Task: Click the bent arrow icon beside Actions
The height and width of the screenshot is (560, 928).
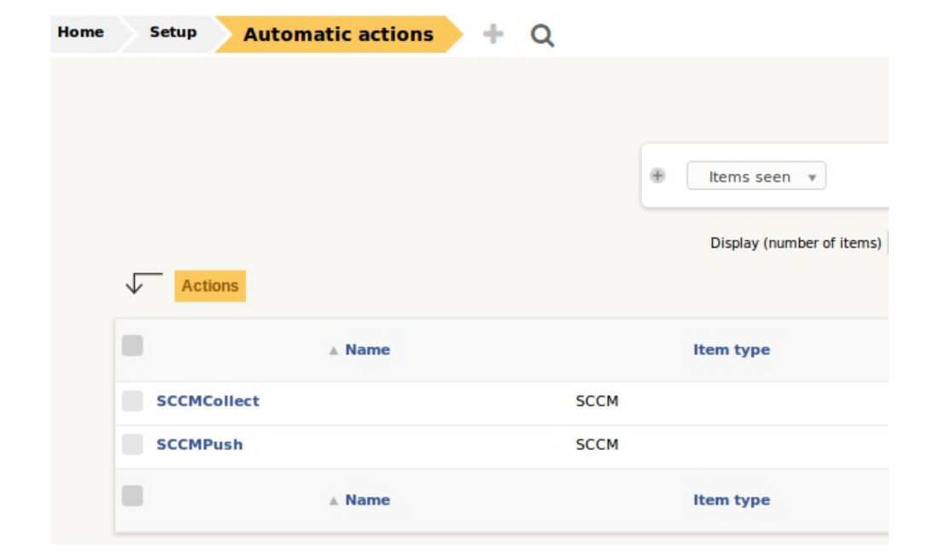Action: pos(143,283)
